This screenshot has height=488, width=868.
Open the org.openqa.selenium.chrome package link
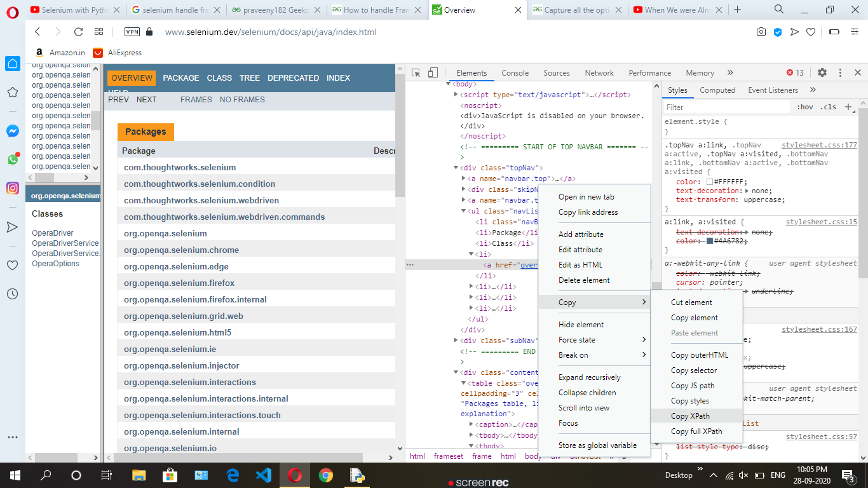pos(181,250)
